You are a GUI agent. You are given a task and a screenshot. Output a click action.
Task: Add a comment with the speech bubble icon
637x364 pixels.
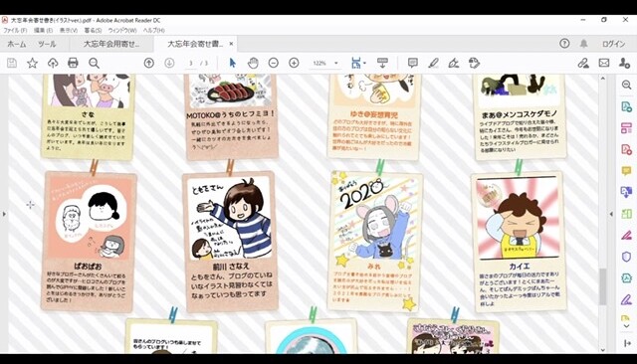click(x=413, y=63)
